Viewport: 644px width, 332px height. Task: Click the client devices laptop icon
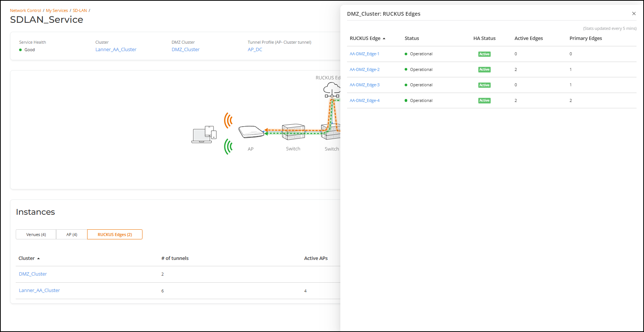click(204, 134)
